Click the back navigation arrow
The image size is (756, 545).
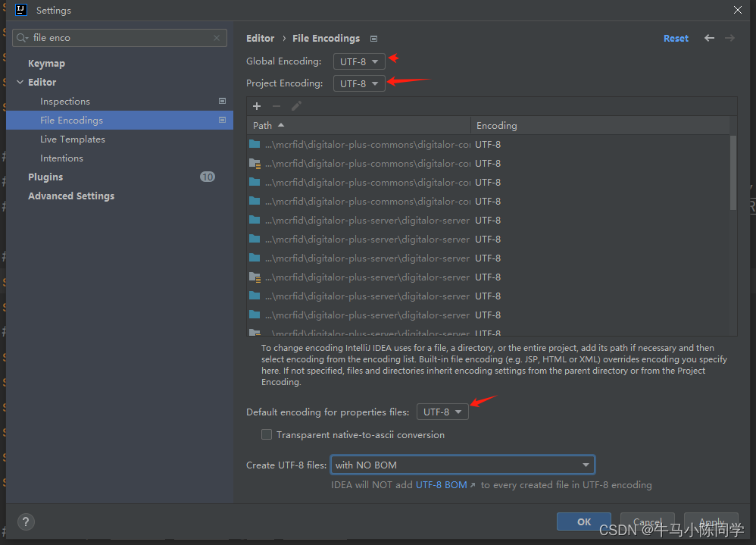tap(709, 38)
